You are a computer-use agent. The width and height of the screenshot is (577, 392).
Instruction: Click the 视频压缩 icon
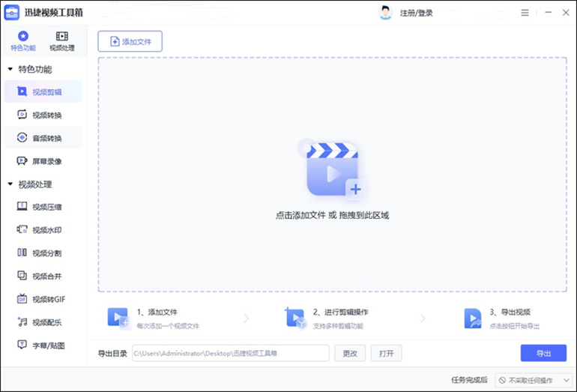tap(22, 206)
